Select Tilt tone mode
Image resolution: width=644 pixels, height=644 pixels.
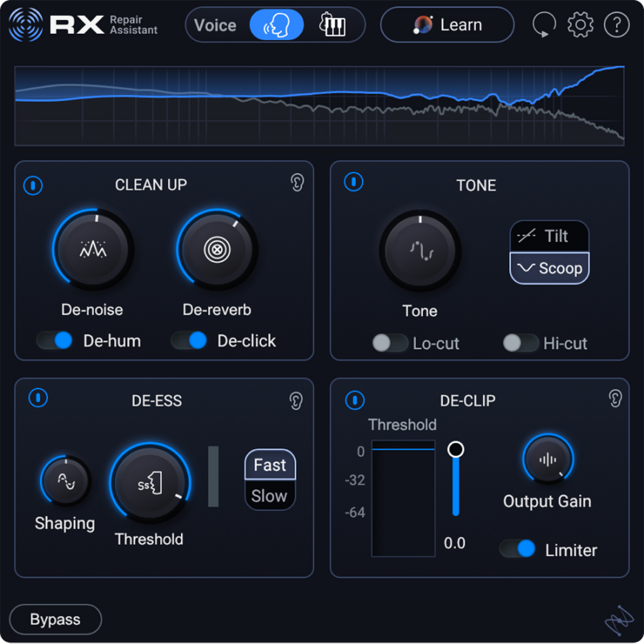coord(550,236)
